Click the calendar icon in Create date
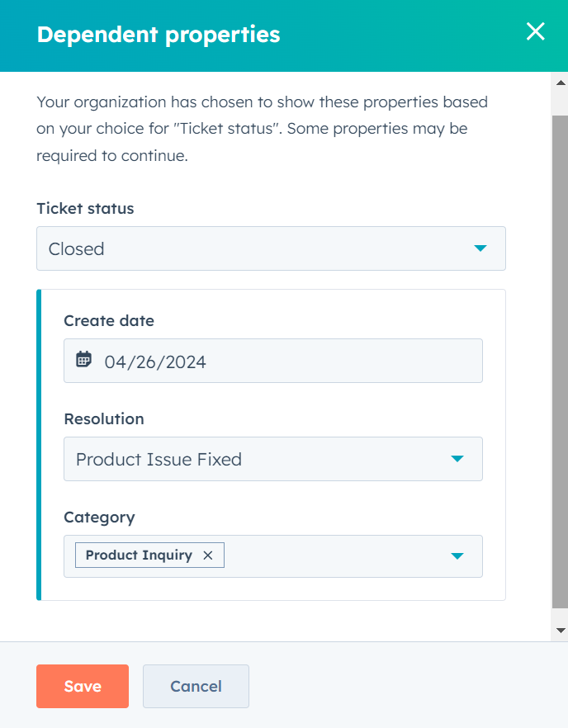568x728 pixels. (83, 360)
